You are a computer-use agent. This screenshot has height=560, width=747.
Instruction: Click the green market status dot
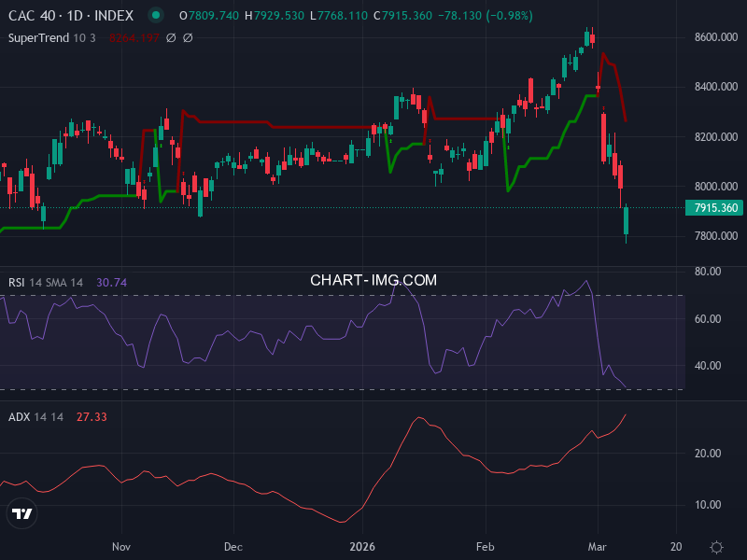(x=155, y=16)
